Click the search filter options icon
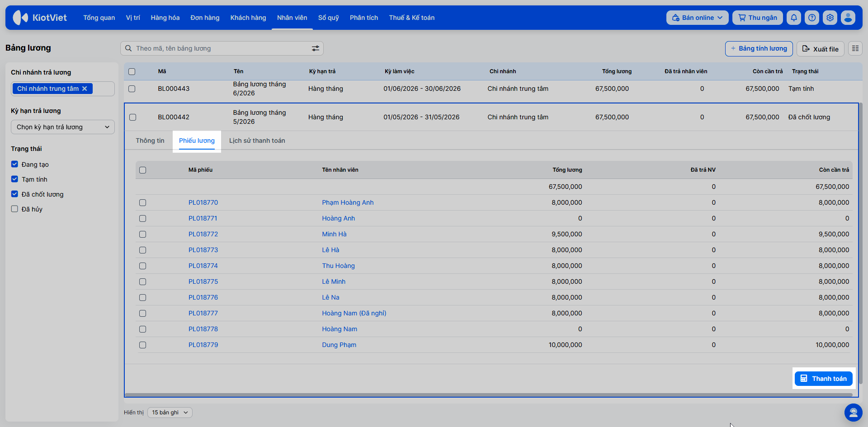The width and height of the screenshot is (868, 427). (315, 48)
